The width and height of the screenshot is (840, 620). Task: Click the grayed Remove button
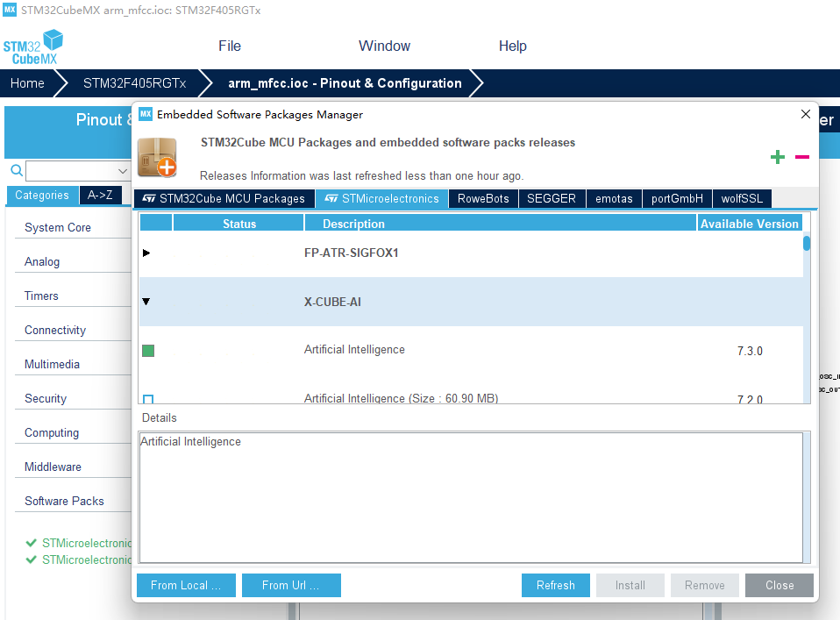coord(704,585)
